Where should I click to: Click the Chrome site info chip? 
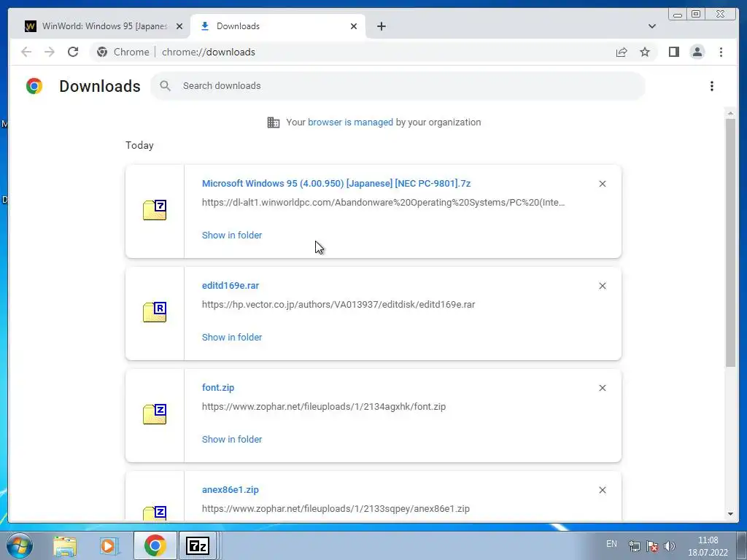pyautogui.click(x=123, y=52)
